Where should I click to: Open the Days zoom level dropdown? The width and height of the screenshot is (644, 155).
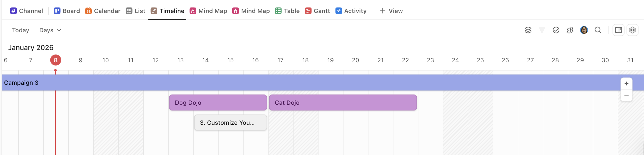click(50, 30)
